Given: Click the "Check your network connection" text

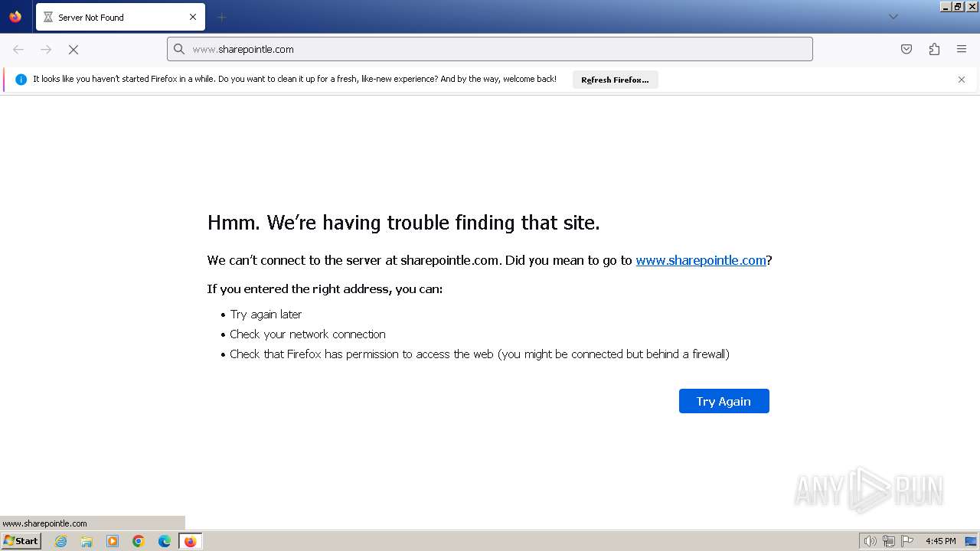Looking at the screenshot, I should point(308,334).
